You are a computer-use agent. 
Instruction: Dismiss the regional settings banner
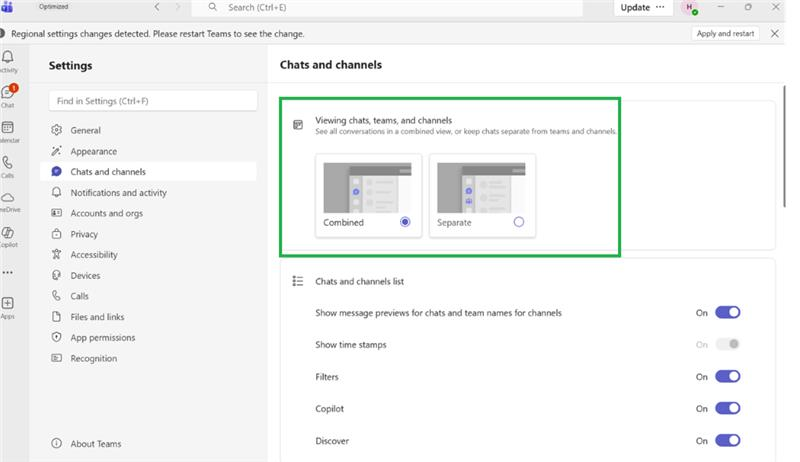click(x=774, y=33)
